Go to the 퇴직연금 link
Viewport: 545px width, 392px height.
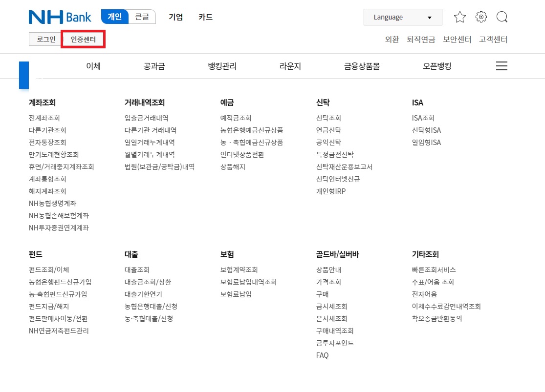[x=421, y=40]
